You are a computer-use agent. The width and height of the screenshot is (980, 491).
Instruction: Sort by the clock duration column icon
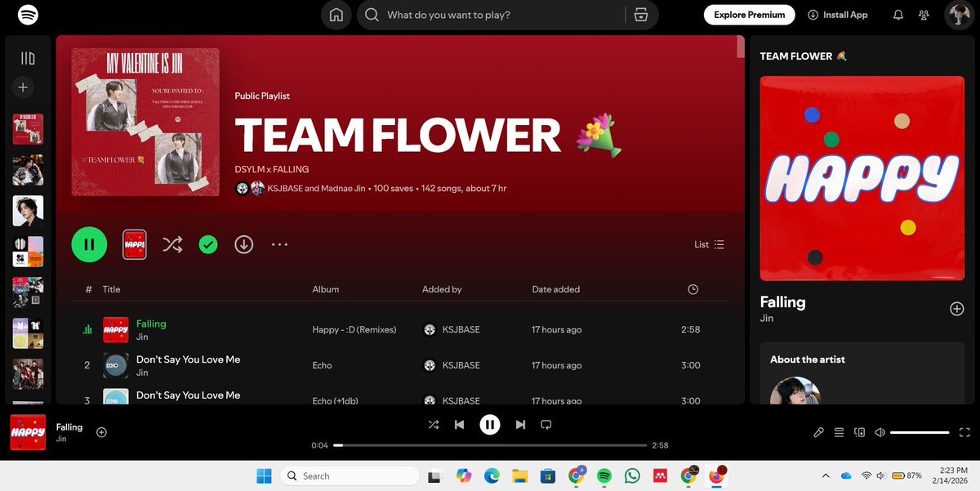[693, 289]
